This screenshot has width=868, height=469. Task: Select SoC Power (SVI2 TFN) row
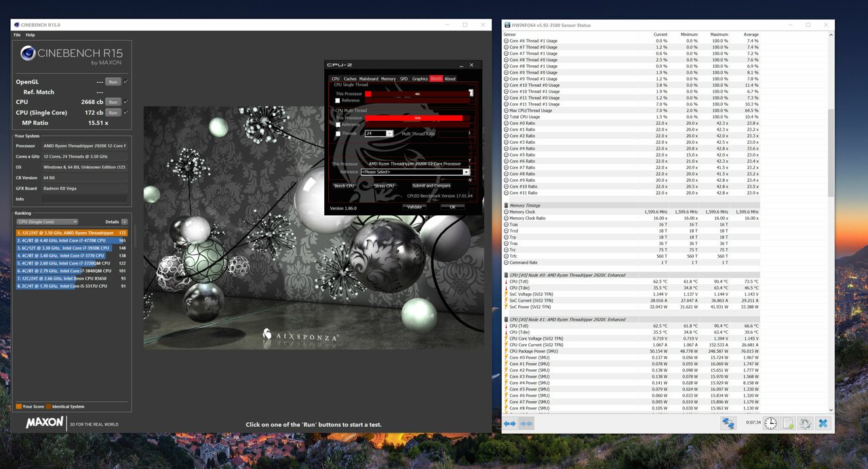631,307
